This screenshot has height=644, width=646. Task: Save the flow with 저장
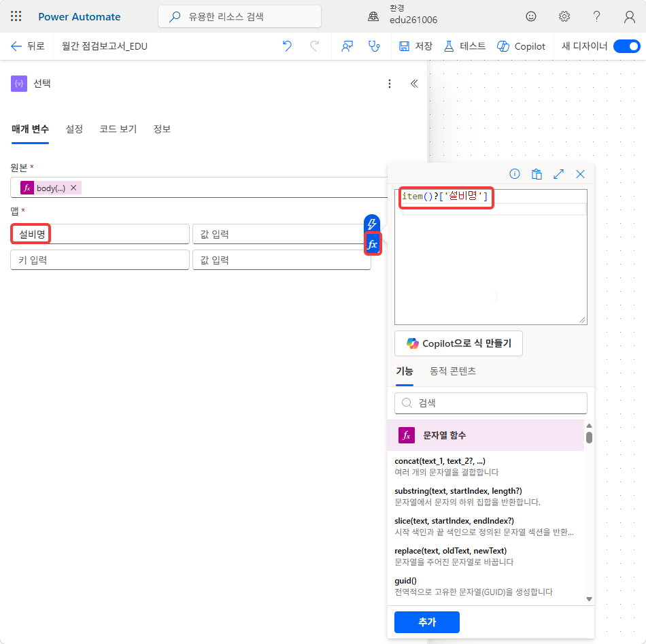click(415, 46)
